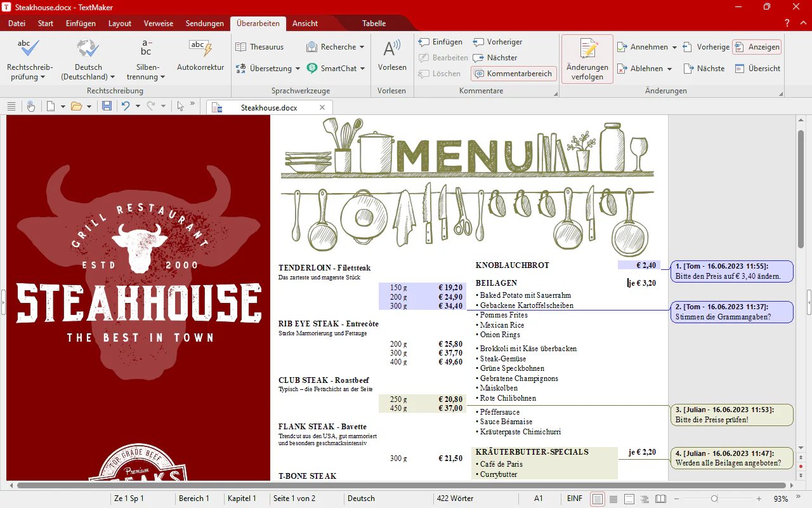The width and height of the screenshot is (812, 508).
Task: Toggle the Kommentarbereich pane
Action: [513, 74]
